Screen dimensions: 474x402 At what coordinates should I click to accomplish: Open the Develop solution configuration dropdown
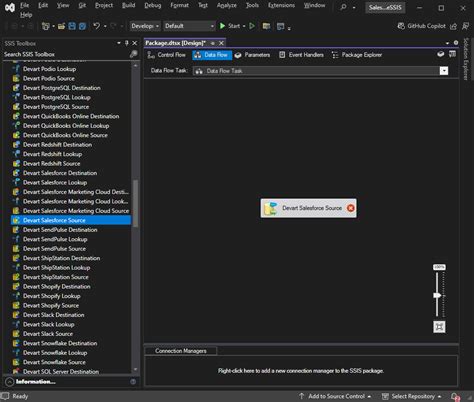145,26
